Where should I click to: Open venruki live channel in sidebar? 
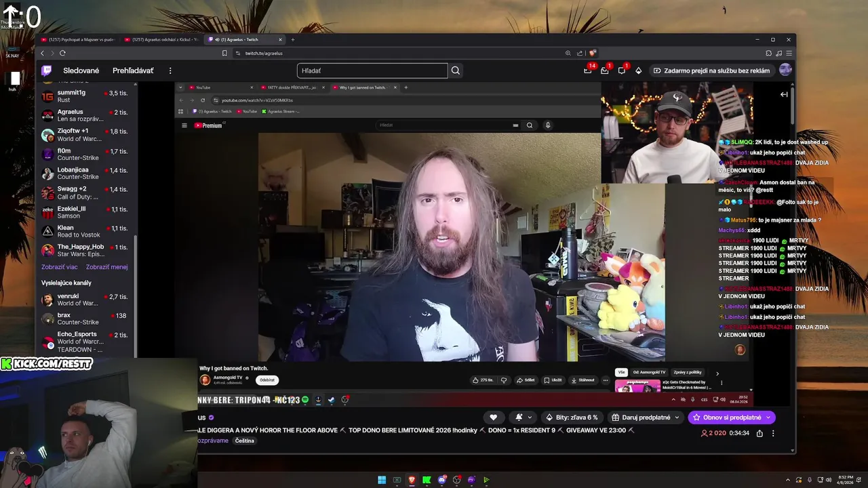pos(87,300)
